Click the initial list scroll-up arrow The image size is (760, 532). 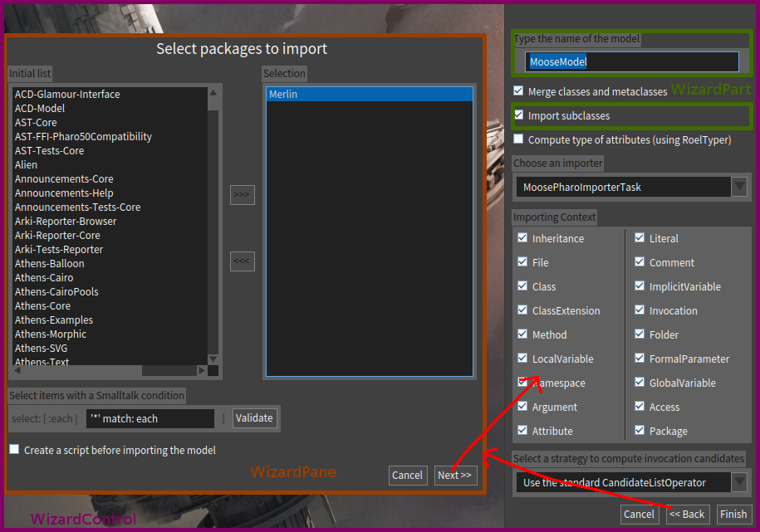[213, 92]
